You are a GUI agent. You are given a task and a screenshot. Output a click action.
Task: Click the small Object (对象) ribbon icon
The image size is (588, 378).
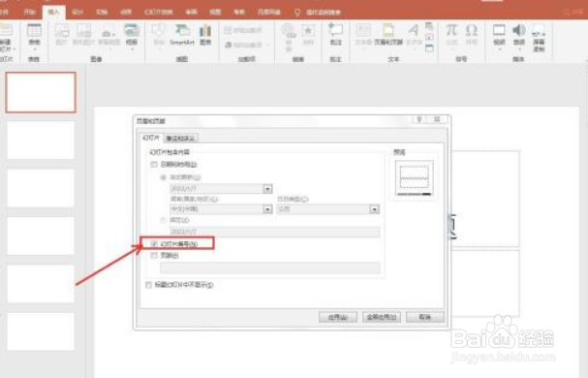tap(429, 48)
